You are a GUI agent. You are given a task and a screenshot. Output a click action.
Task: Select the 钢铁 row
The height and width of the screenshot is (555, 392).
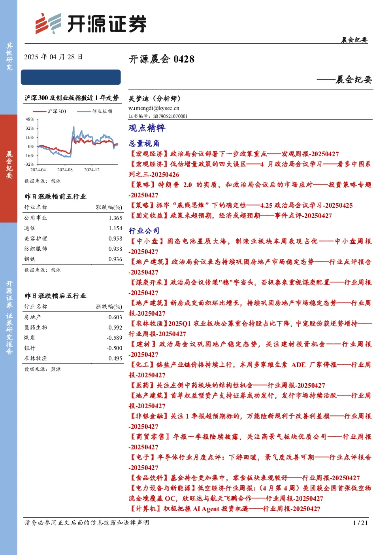73,259
